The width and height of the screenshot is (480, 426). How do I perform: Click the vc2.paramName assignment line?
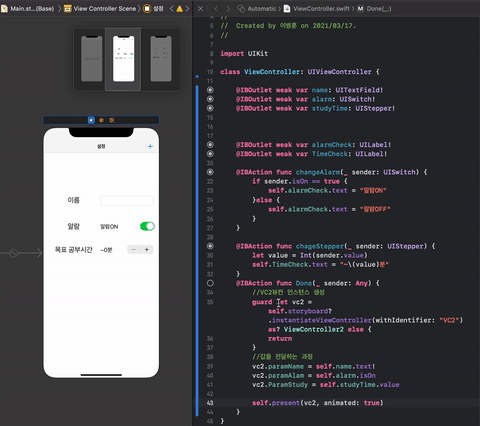point(314,366)
